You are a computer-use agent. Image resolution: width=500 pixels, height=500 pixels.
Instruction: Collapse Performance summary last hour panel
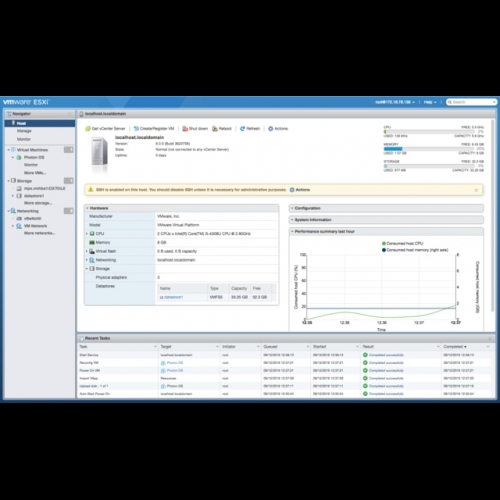pos(292,232)
